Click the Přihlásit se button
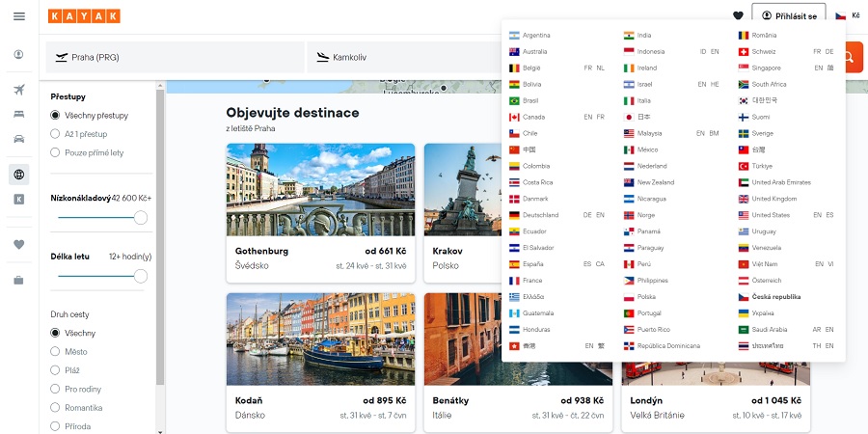Screen dimensions: 868x434 point(789,16)
